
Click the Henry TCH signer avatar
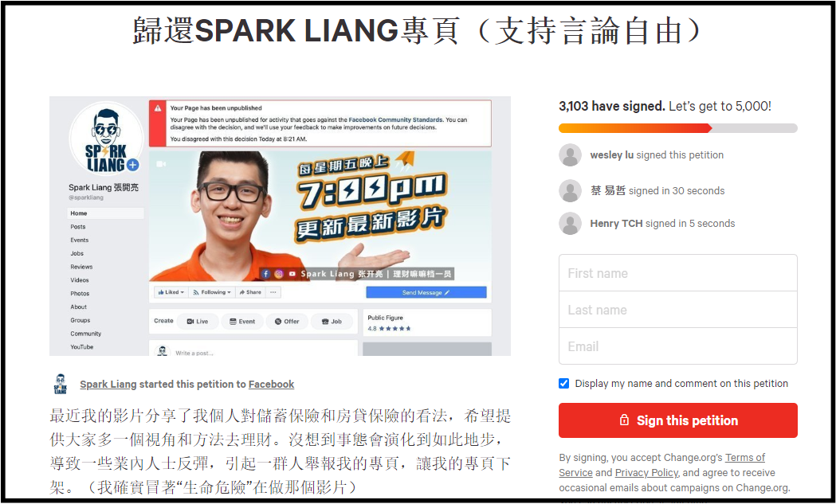[x=570, y=224]
